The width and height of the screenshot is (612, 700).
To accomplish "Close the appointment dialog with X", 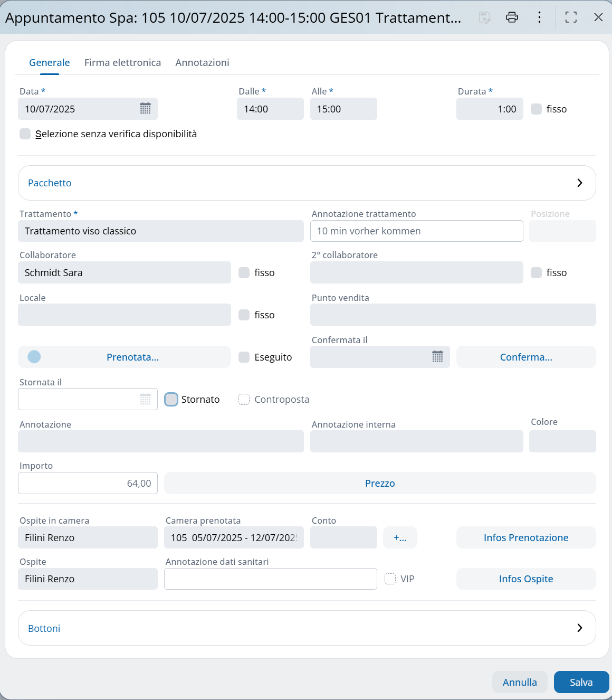I will (x=598, y=17).
